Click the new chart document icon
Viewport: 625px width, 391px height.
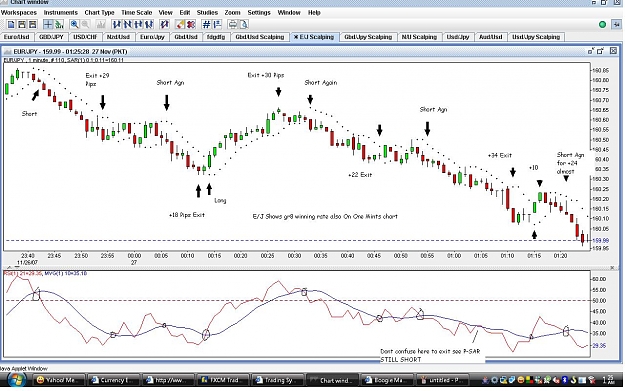point(11,25)
